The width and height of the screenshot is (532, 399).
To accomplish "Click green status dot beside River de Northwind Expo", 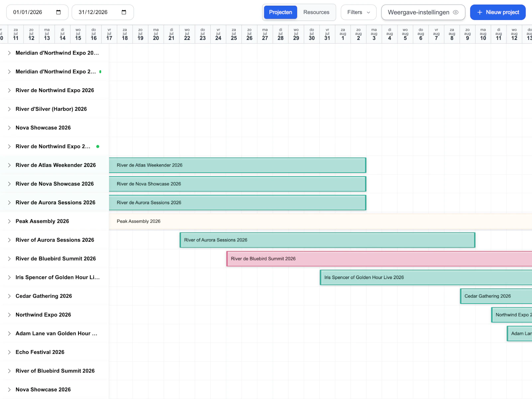I will 98,146.
